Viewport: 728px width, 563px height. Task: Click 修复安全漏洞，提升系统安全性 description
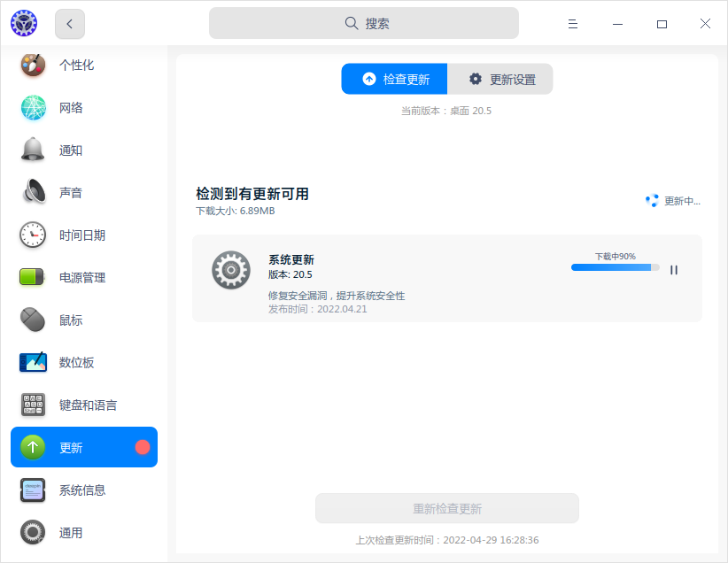point(337,296)
